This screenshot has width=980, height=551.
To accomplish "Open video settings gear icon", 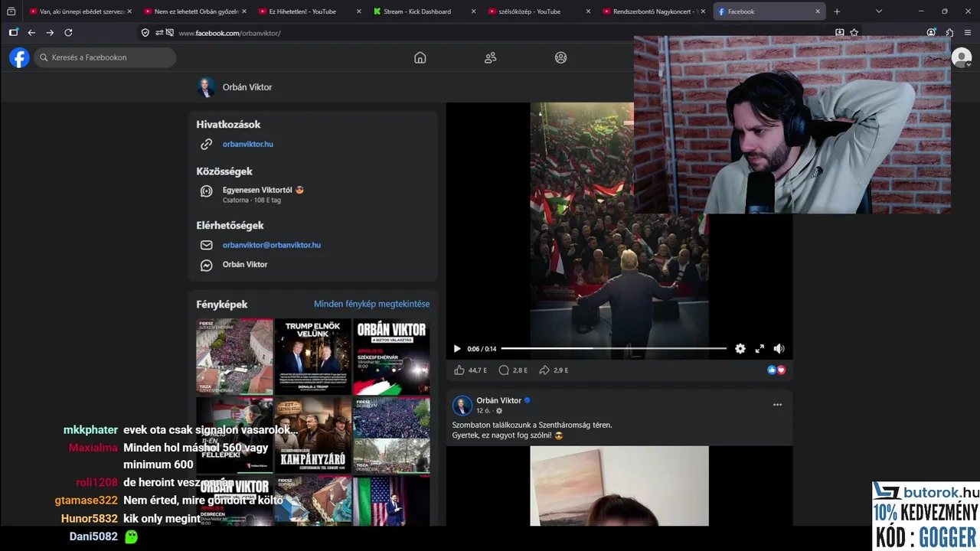I will pyautogui.click(x=740, y=349).
